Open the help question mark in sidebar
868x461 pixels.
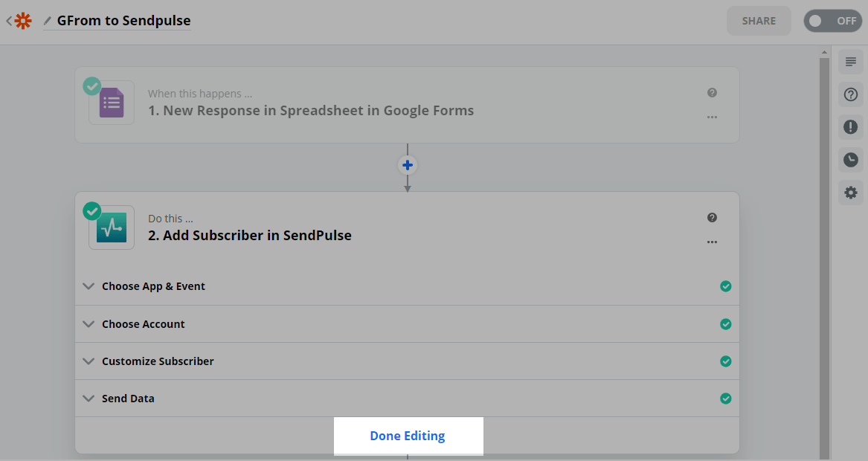coord(851,94)
